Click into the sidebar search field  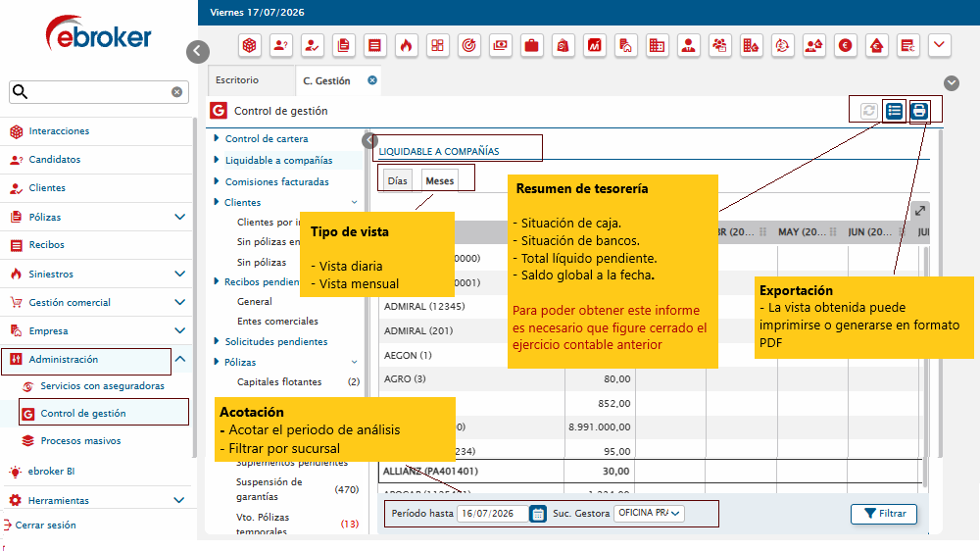click(x=99, y=92)
